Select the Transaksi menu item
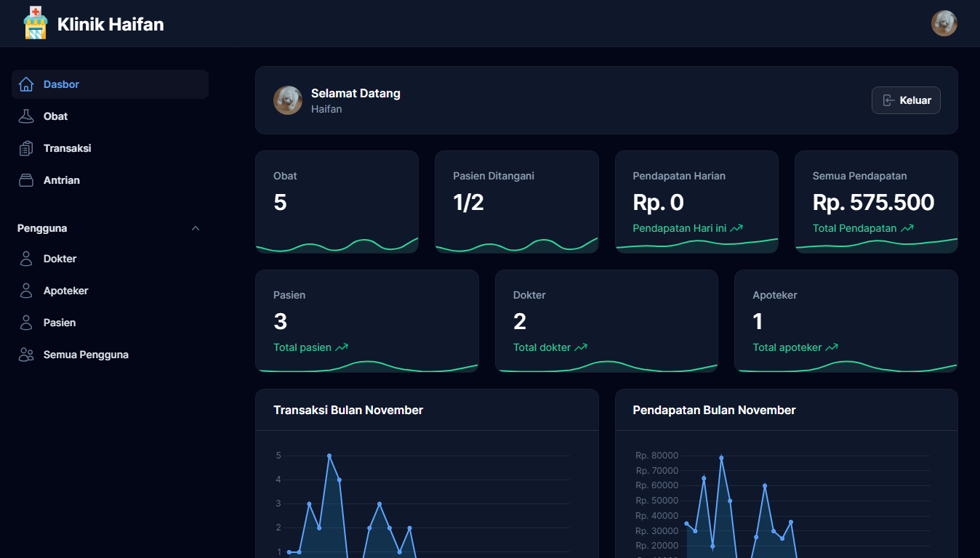 [67, 148]
